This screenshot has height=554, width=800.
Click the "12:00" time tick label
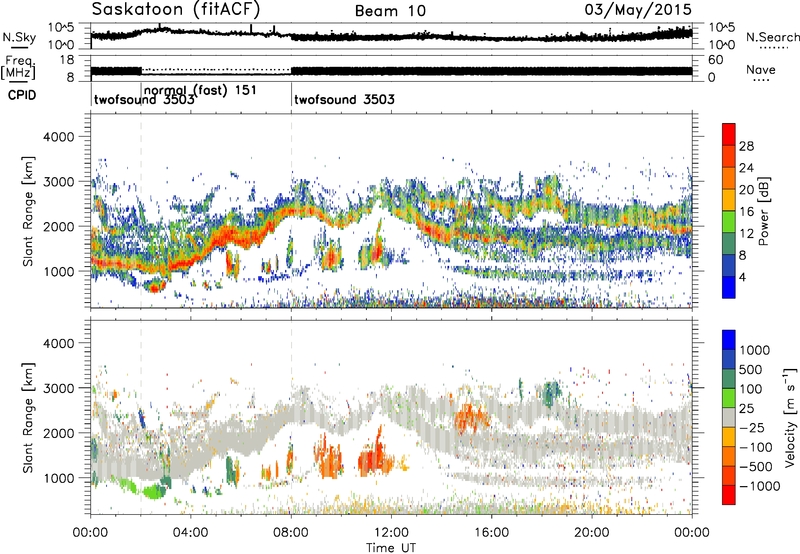pyautogui.click(x=391, y=533)
